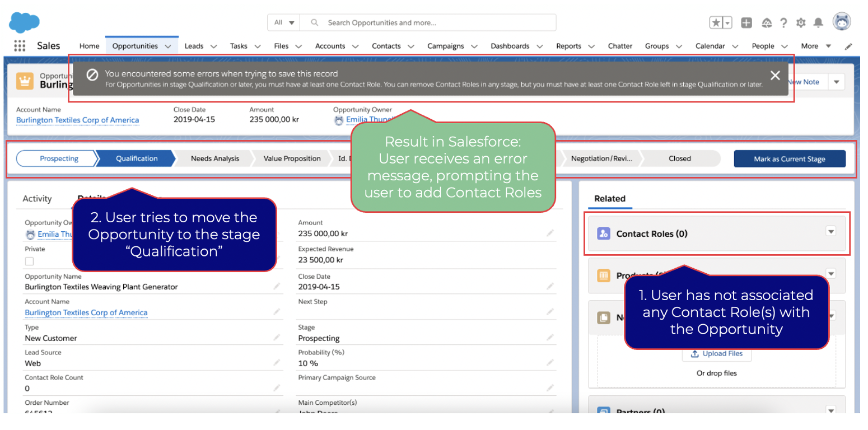Go to the Home tab

tap(89, 46)
